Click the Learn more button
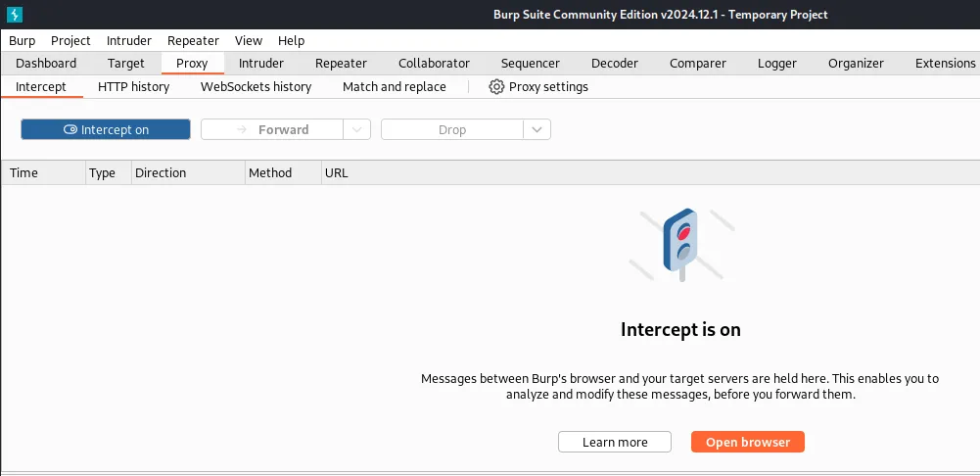 click(615, 443)
